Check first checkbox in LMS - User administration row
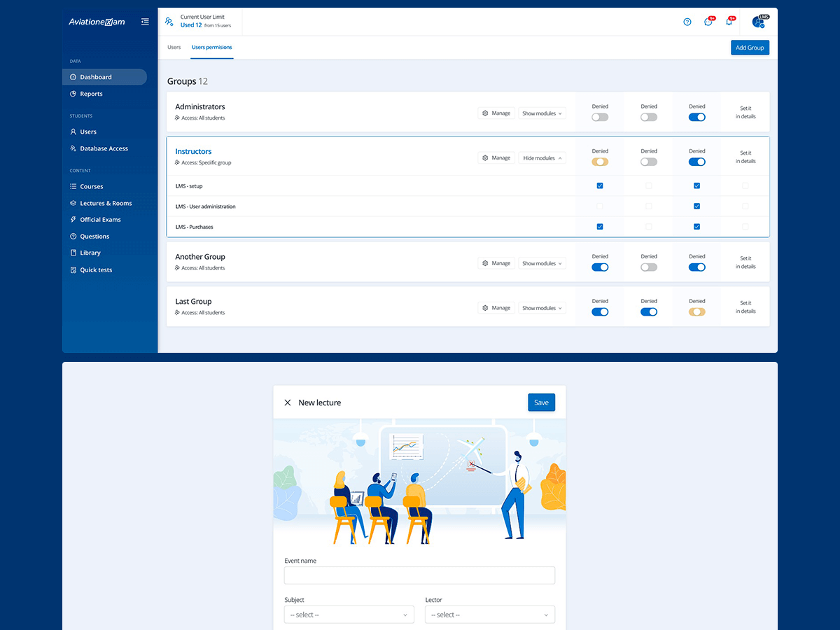The image size is (840, 630). click(x=600, y=206)
